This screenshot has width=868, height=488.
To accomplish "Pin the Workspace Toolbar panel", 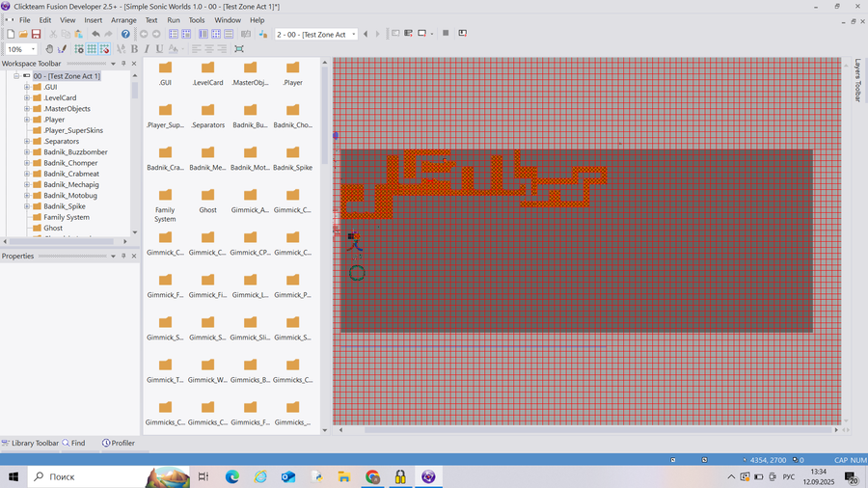I will click(123, 64).
